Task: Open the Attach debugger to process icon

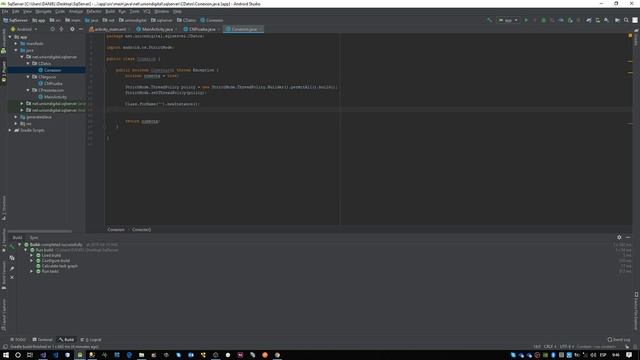Action: coord(570,20)
